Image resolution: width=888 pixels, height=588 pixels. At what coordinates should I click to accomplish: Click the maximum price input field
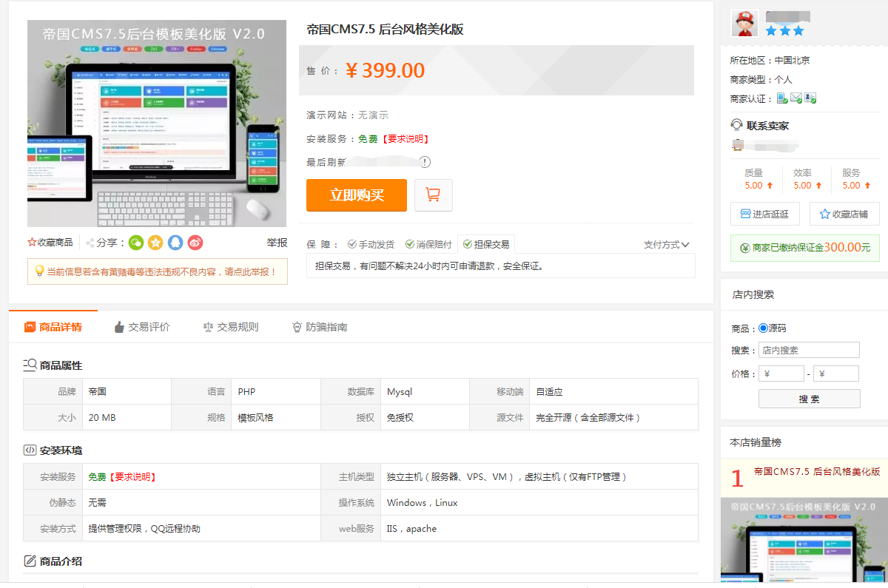[836, 374]
